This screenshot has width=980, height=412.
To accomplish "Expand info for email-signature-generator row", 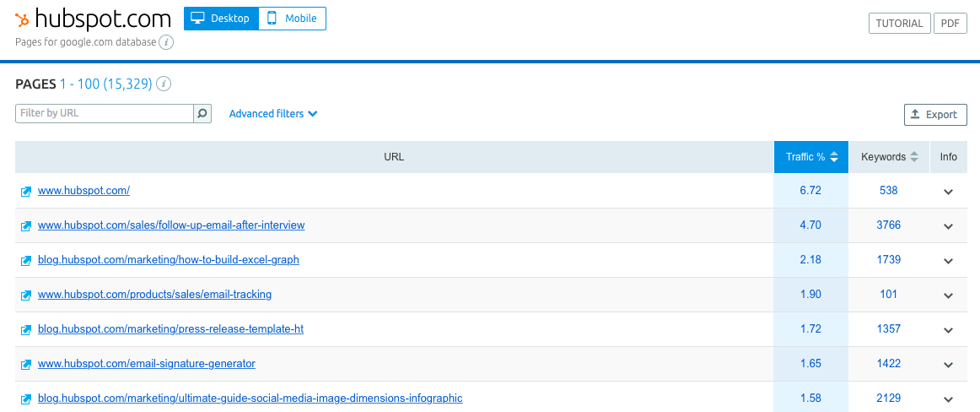I will [948, 365].
